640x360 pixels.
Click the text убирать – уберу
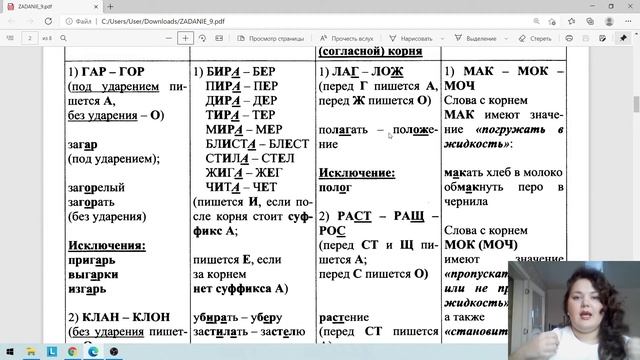pyautogui.click(x=238, y=317)
